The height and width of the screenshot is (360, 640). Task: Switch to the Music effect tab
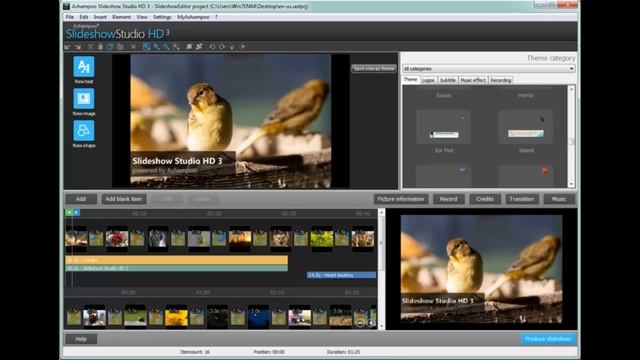point(473,80)
